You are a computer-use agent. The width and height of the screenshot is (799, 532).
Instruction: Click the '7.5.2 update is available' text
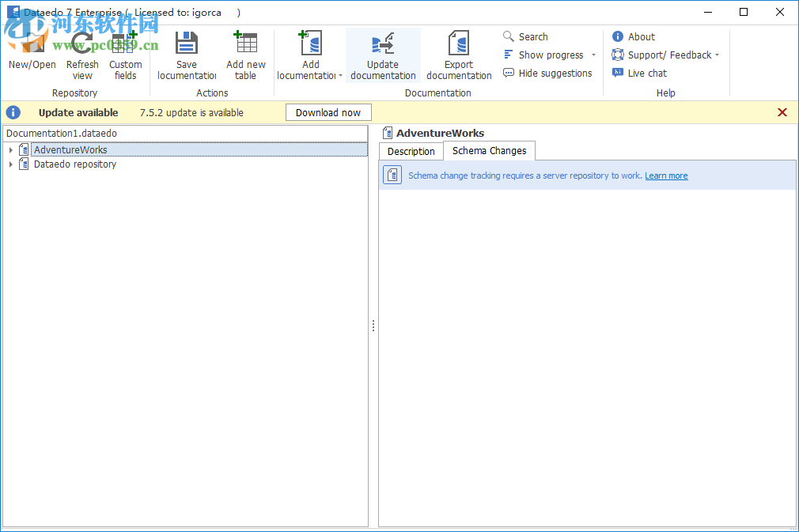pos(191,112)
